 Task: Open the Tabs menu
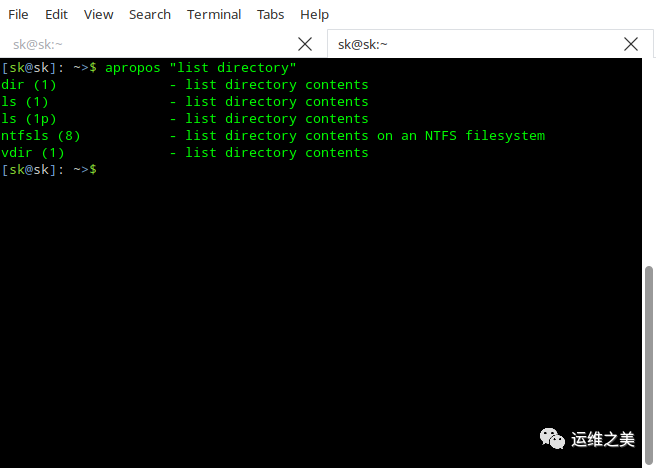271,14
